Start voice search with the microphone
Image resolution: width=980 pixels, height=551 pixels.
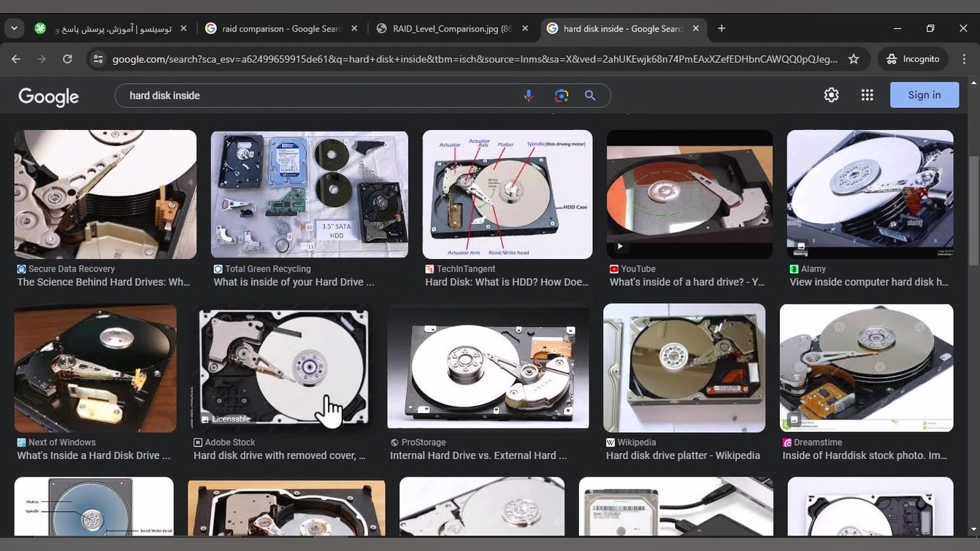tap(529, 96)
